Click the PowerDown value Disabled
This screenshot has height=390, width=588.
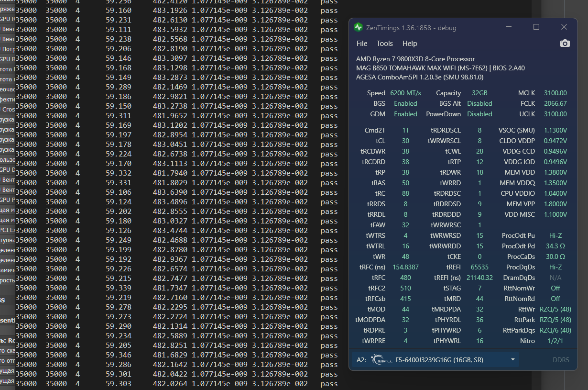click(479, 114)
